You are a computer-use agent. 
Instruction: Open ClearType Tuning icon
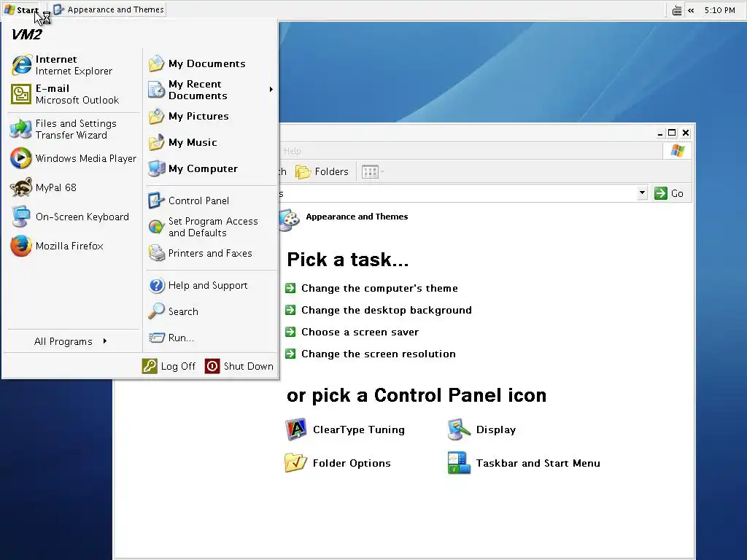click(x=344, y=429)
